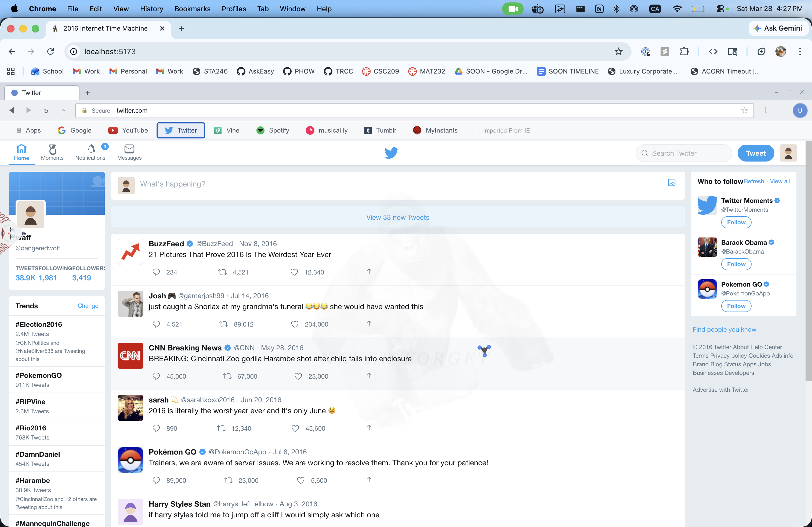
Task: Reply to CNN Breaking News tweet
Action: pos(156,376)
